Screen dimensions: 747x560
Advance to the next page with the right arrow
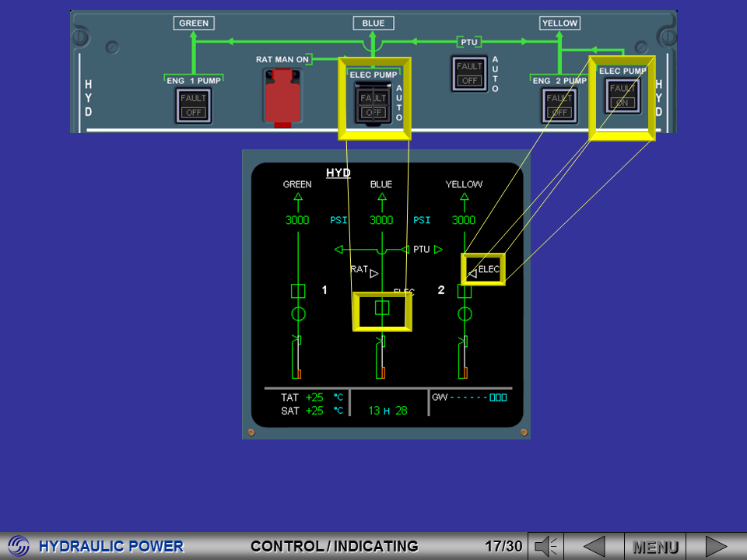click(x=714, y=545)
